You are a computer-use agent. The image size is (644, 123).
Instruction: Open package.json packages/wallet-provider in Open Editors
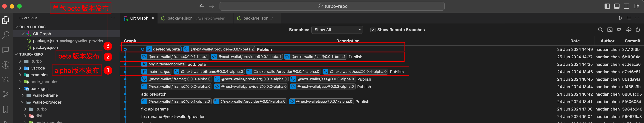click(67, 41)
